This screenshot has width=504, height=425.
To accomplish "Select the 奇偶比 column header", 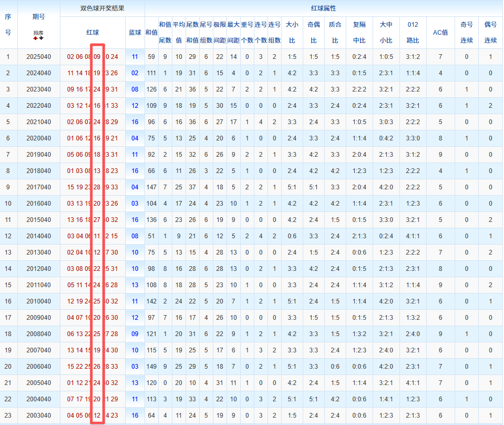I will (314, 32).
